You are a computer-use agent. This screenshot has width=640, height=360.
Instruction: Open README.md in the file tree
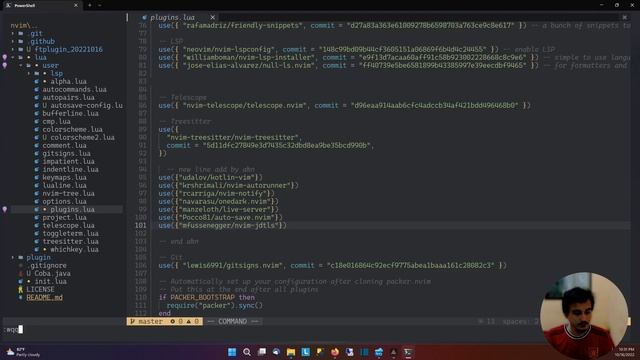(44, 298)
